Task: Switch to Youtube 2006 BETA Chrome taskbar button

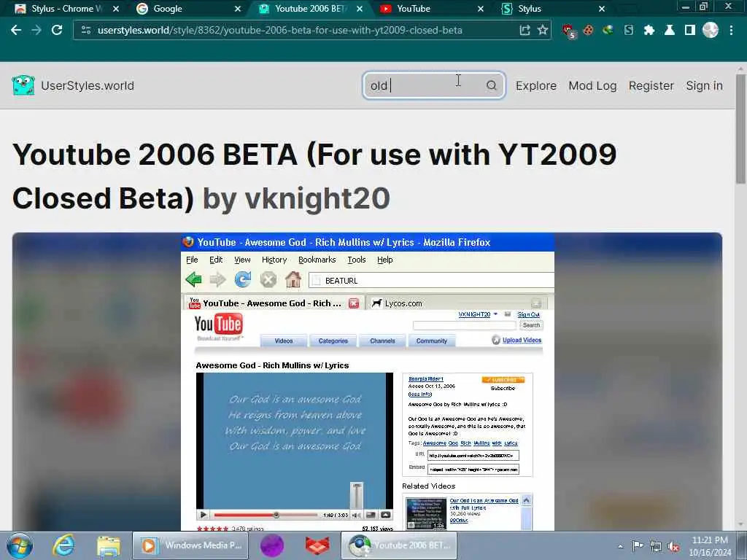Action: (399, 545)
